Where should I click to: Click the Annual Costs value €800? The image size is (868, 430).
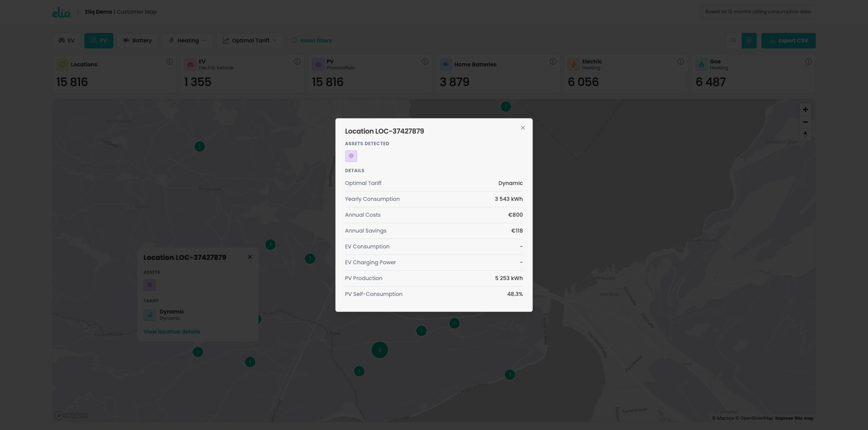[x=515, y=215]
